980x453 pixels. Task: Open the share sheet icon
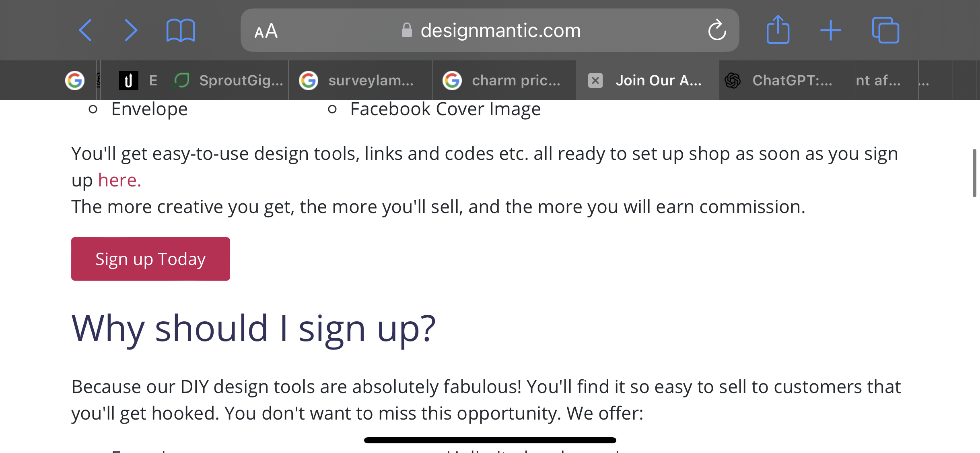[778, 29]
